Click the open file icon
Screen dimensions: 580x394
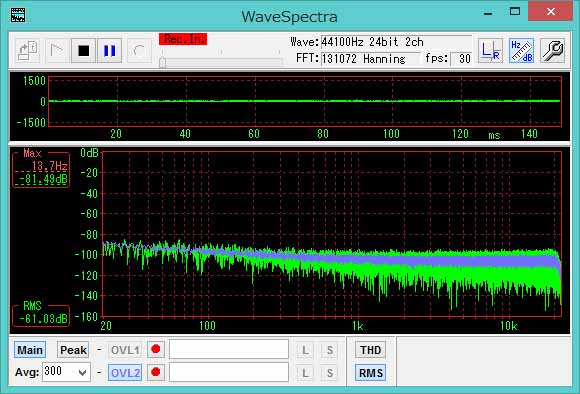click(28, 50)
